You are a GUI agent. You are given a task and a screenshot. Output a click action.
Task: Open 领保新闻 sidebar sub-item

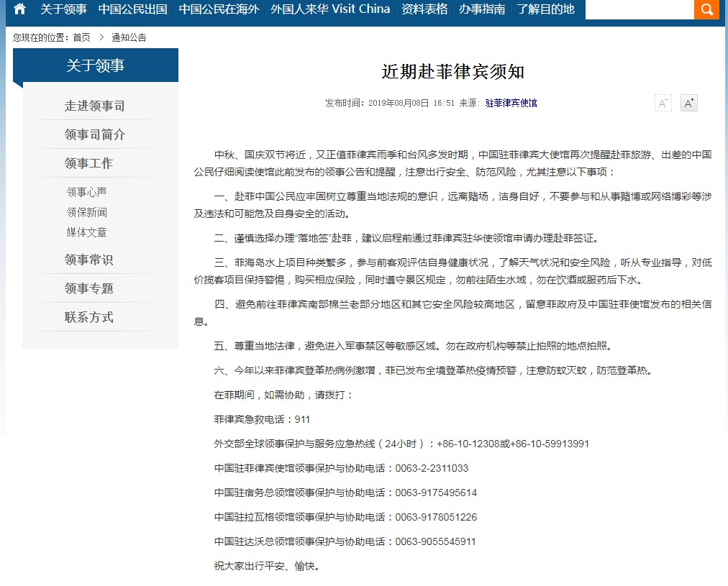[x=87, y=213]
